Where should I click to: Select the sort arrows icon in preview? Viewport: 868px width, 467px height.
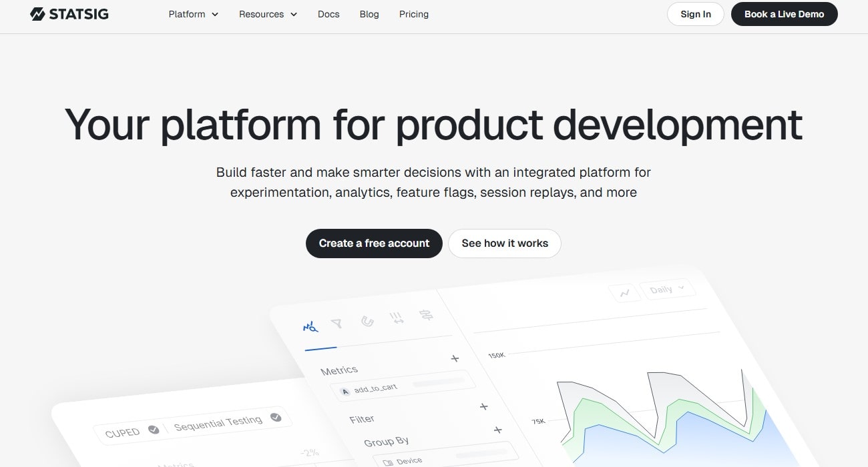[x=397, y=318]
